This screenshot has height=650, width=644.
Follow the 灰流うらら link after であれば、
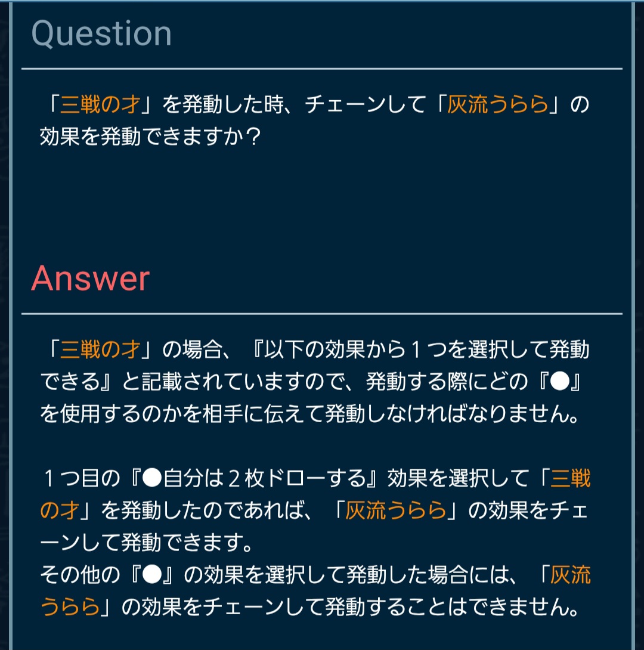395,510
